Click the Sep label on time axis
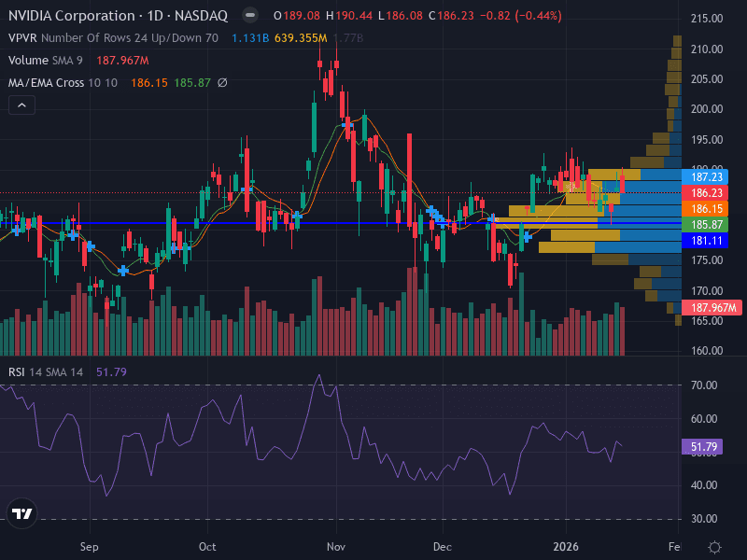The image size is (747, 560). [89, 547]
